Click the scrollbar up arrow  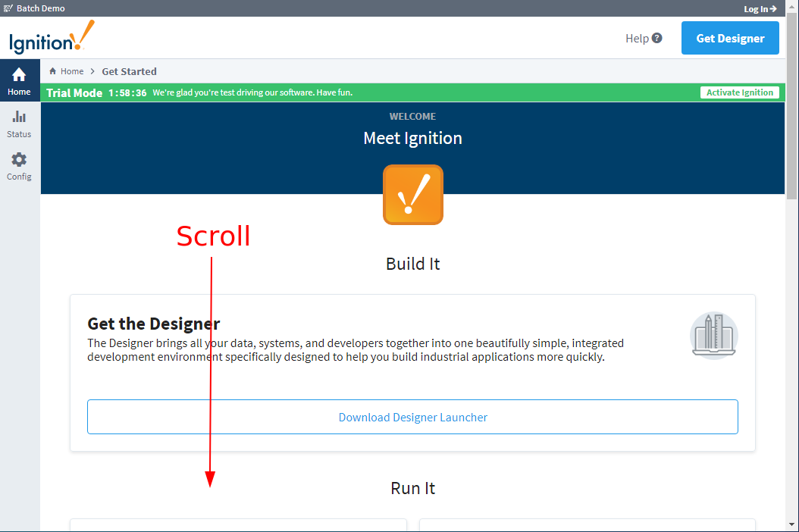792,7
